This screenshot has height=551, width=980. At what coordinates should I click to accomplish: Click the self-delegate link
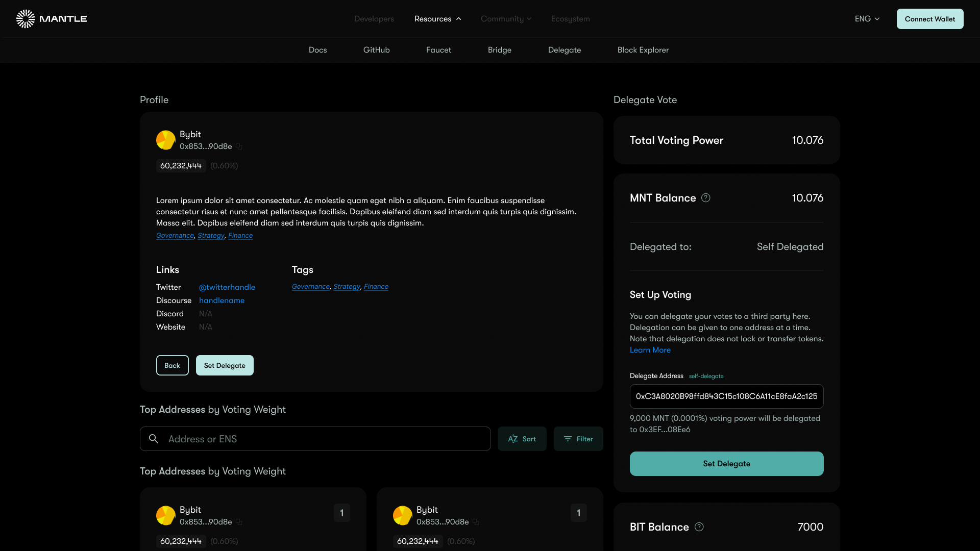coord(706,377)
